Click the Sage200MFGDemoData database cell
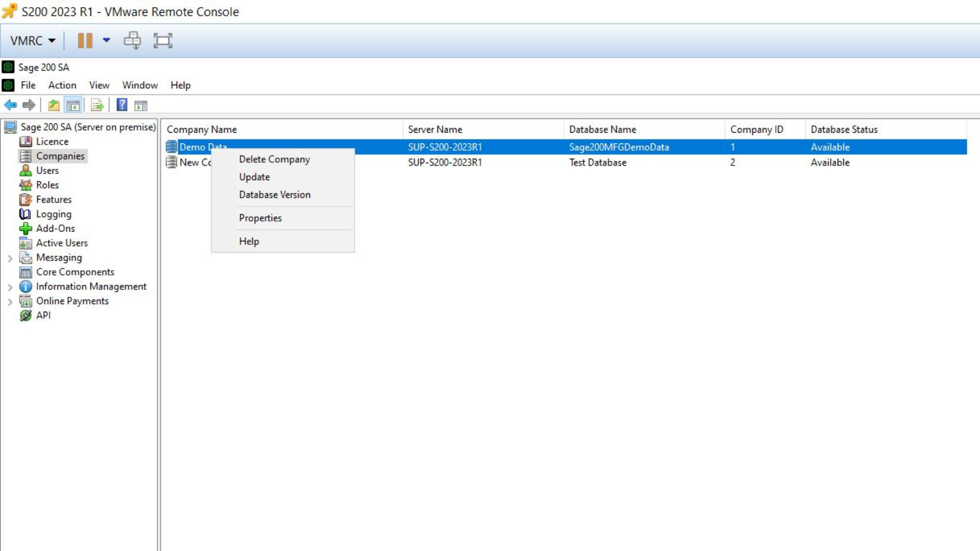 [x=619, y=147]
